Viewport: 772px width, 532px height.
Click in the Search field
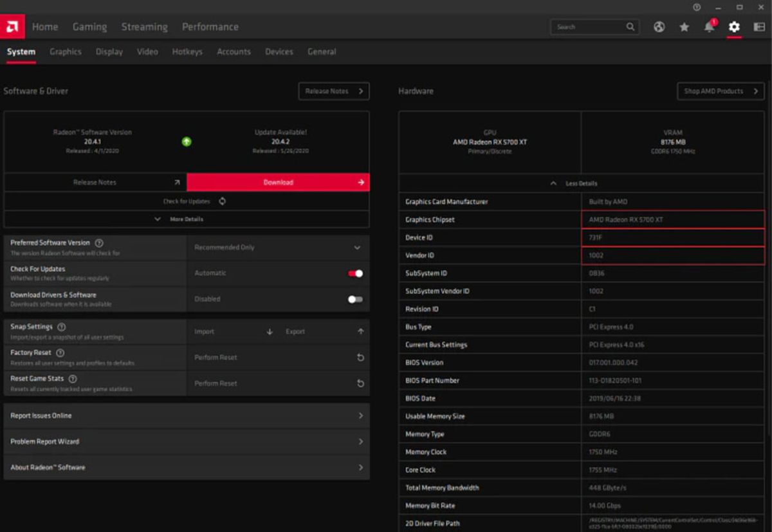point(594,27)
